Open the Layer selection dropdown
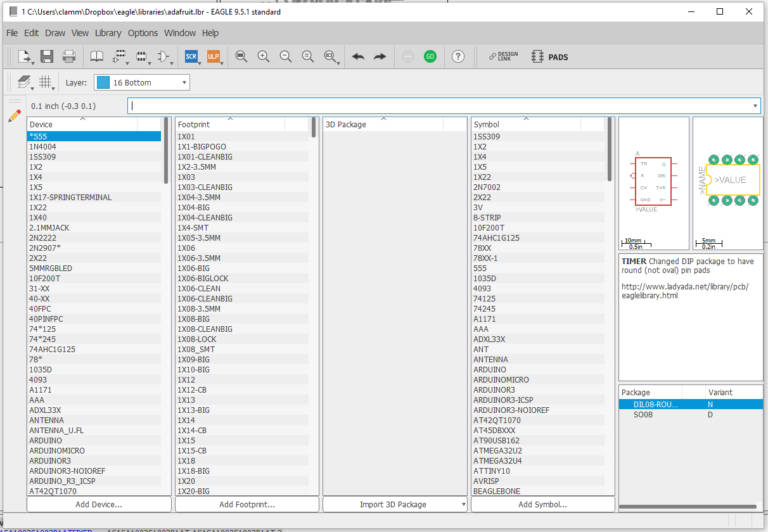Image resolution: width=768 pixels, height=532 pixels. 182,82
